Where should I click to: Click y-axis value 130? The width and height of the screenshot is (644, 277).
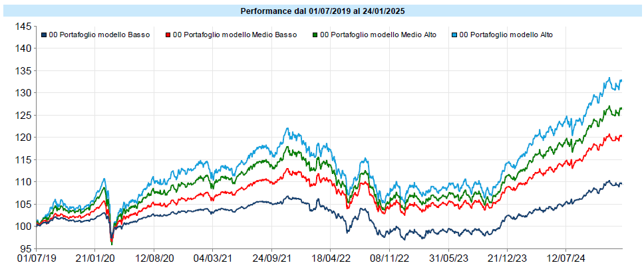point(24,93)
